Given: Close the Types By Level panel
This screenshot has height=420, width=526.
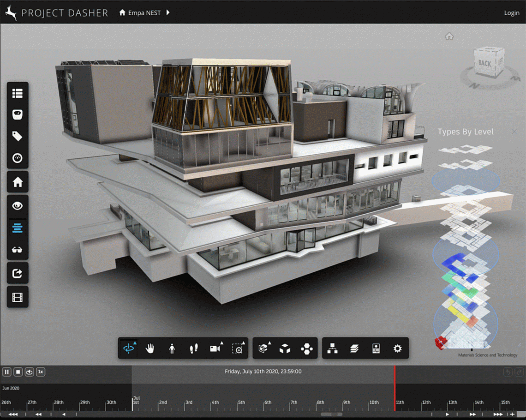Looking at the screenshot, I should [514, 132].
